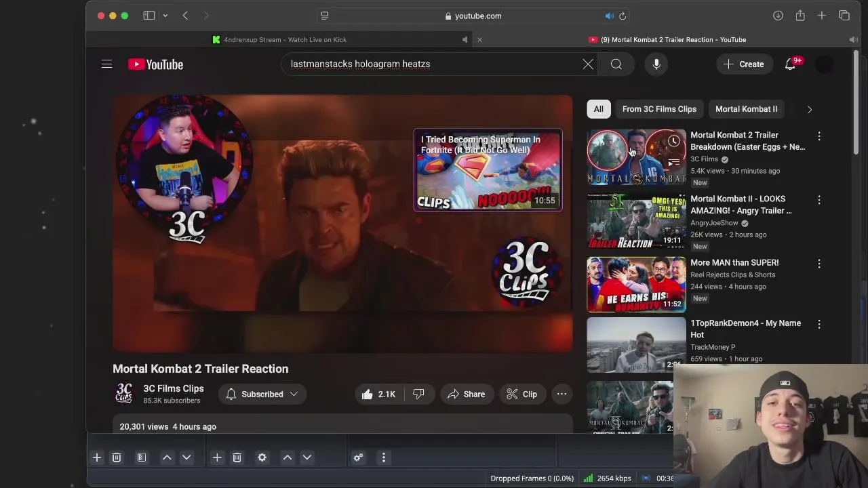Add a new source in OBS sources toolbar
The height and width of the screenshot is (488, 868).
point(217,458)
